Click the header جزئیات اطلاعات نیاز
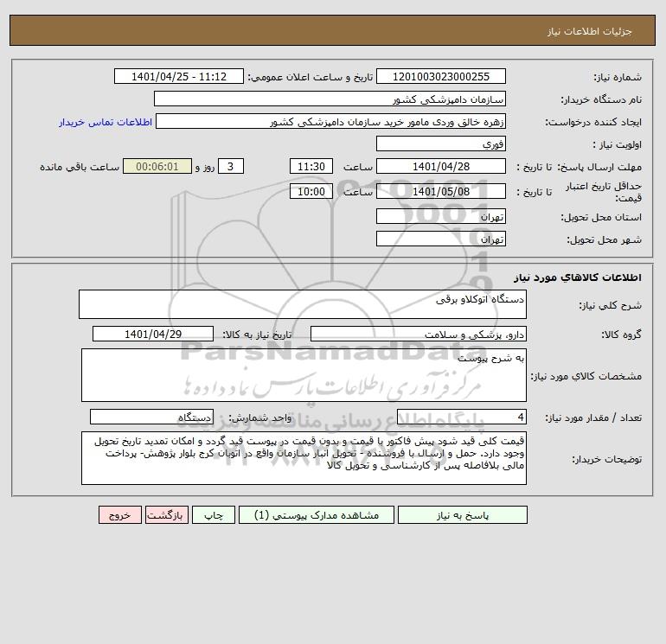 590,31
